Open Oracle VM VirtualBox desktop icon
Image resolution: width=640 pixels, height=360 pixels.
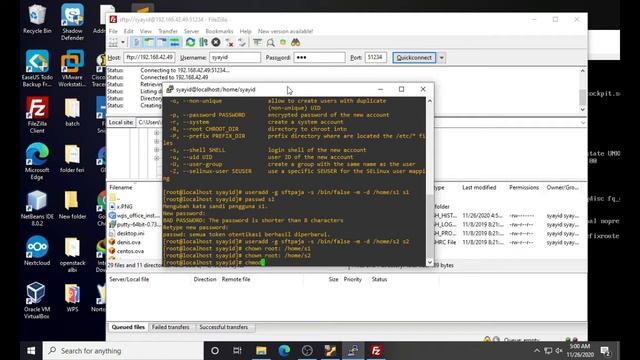coord(36,300)
